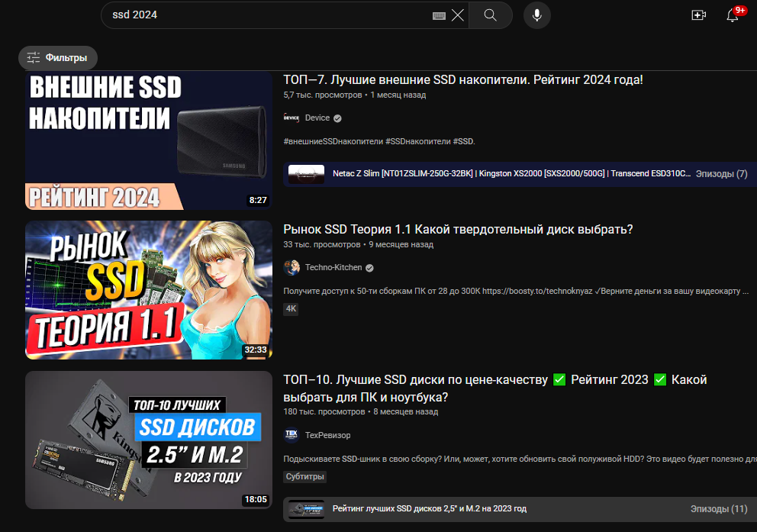Open video titled ТОП—7 Лучшие внешние SSD
The height and width of the screenshot is (532, 757).
(462, 80)
